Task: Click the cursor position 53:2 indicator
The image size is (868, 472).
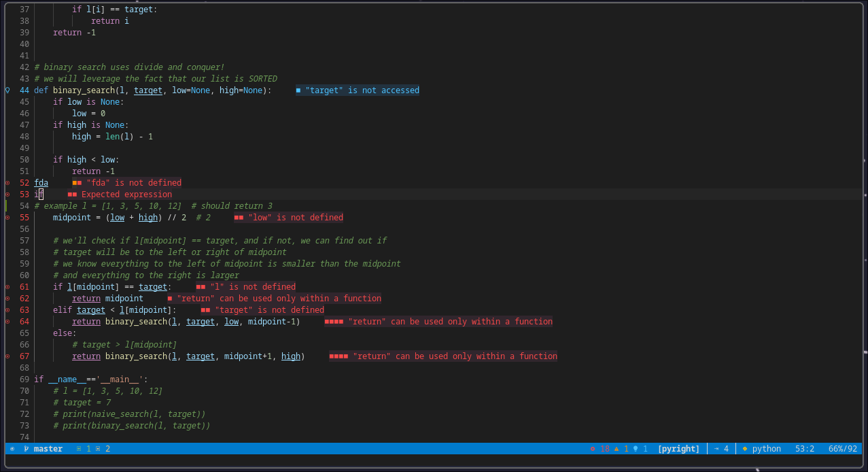Action: click(x=805, y=449)
